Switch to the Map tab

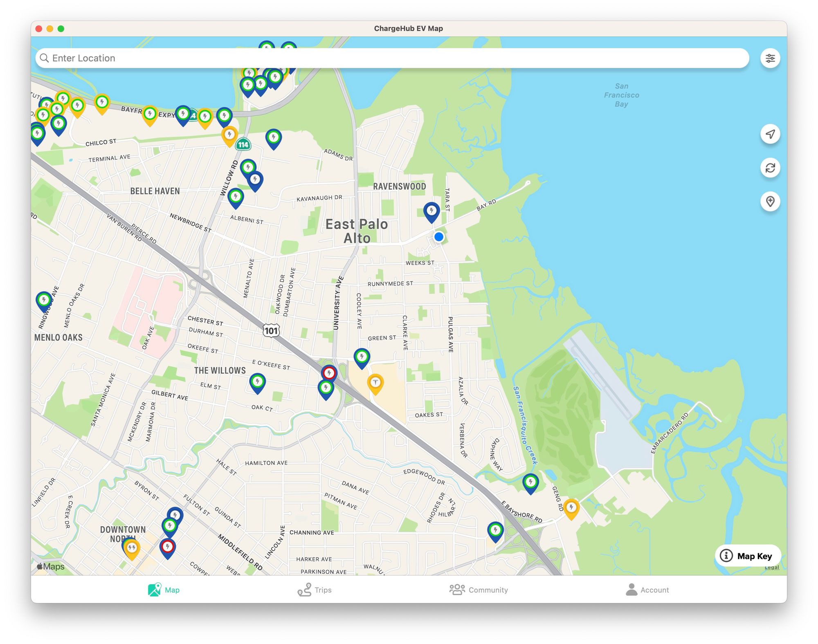164,590
